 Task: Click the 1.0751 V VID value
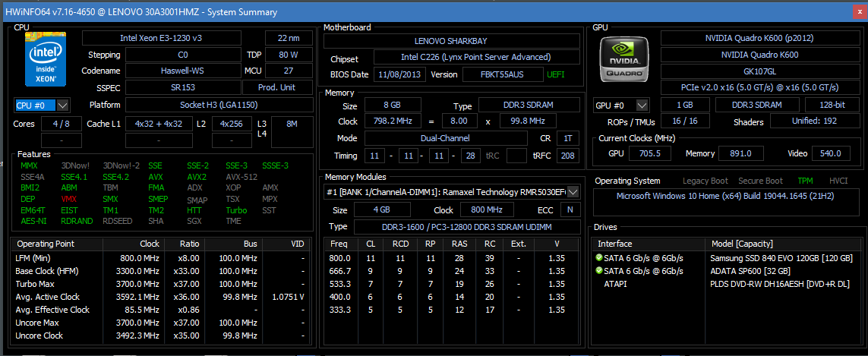(x=288, y=297)
